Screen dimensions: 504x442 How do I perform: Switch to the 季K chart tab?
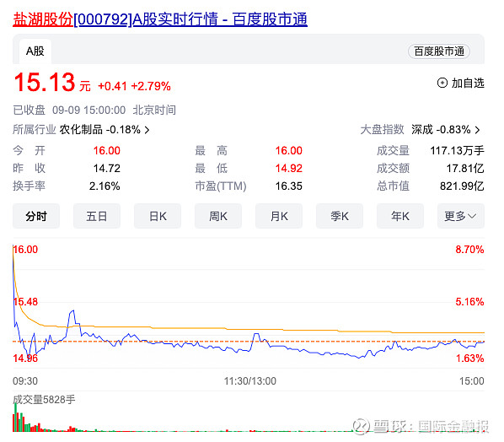pyautogui.click(x=340, y=216)
